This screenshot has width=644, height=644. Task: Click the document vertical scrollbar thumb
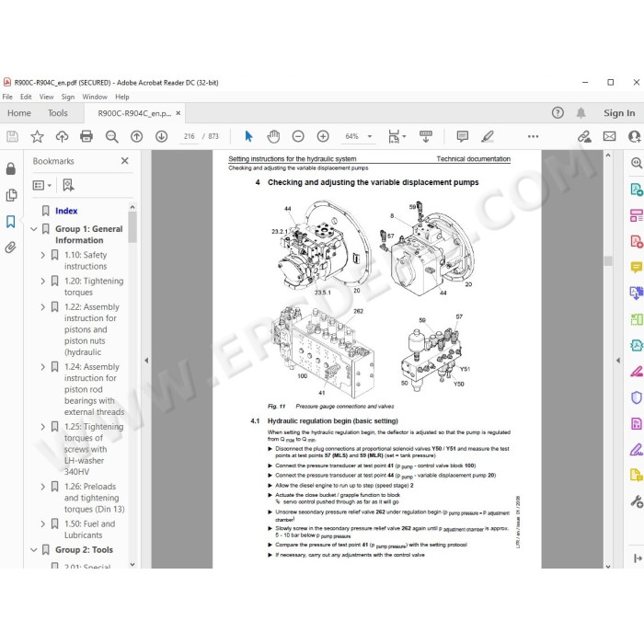point(608,260)
